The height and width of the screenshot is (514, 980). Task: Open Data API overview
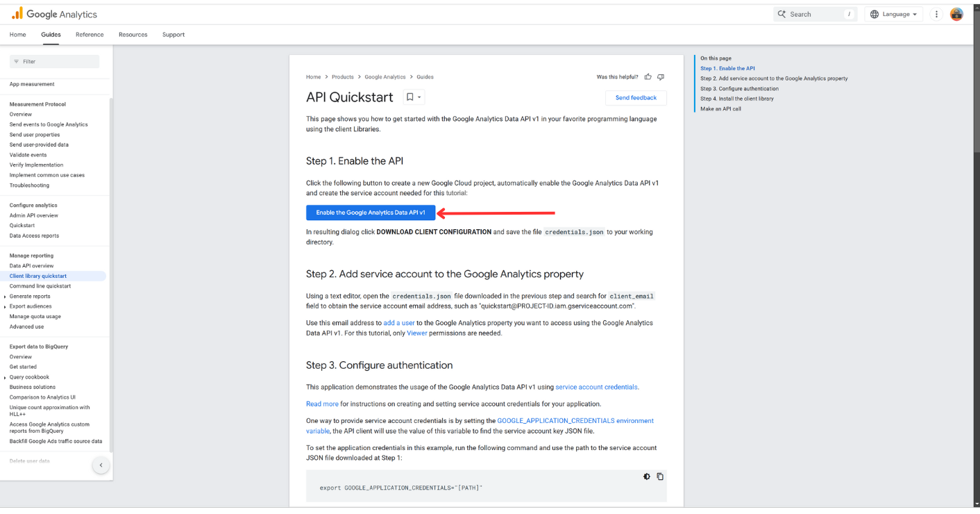click(31, 266)
